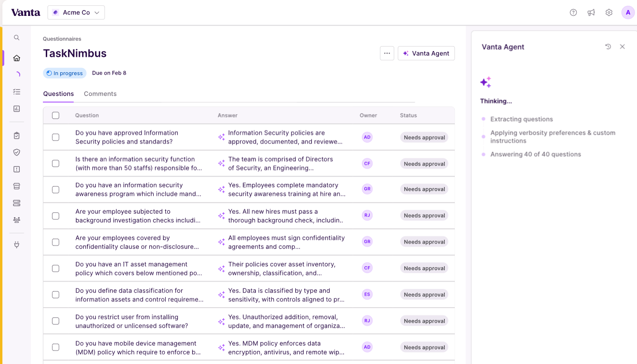Open the shield-check icon in the sidebar
Viewport: 637px width, 364px height.
16,152
